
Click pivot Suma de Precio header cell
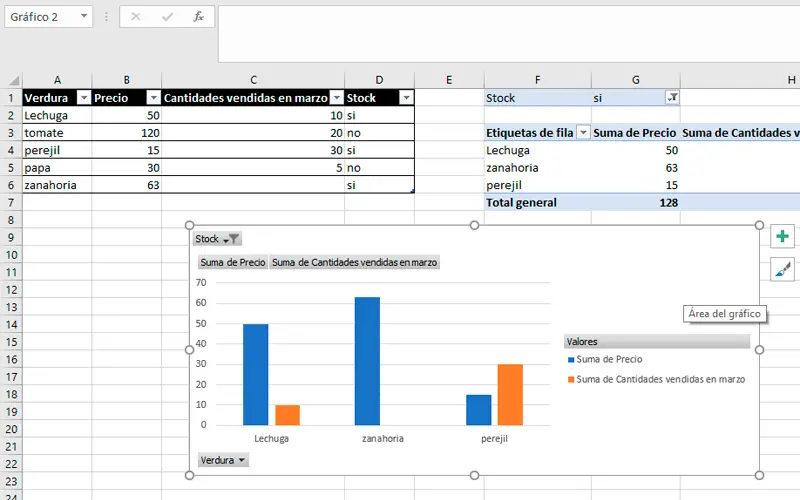coord(636,133)
